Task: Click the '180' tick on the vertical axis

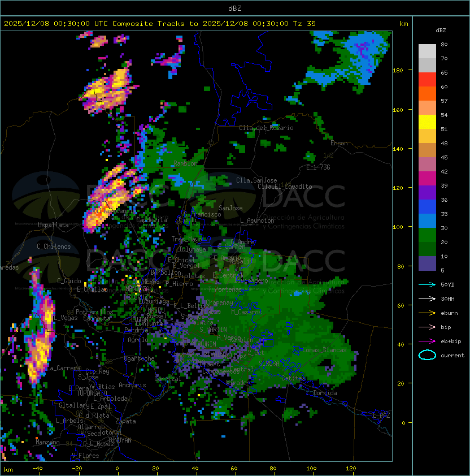Action: pos(398,71)
